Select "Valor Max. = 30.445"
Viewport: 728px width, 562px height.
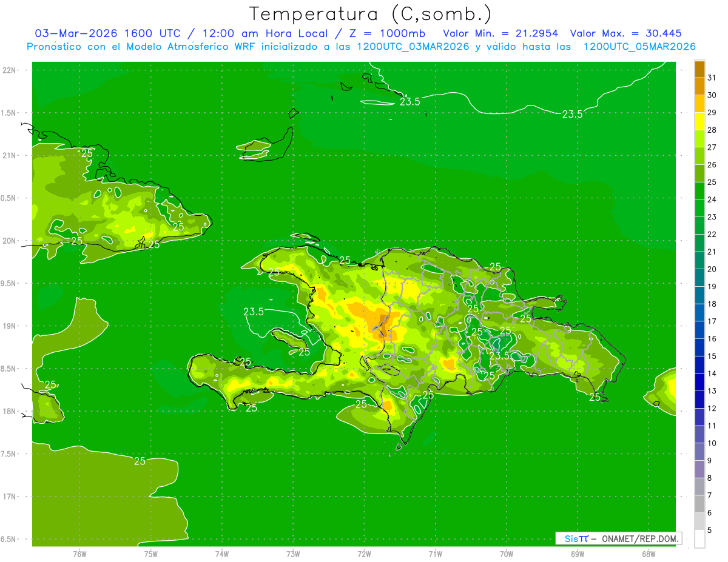(626, 33)
